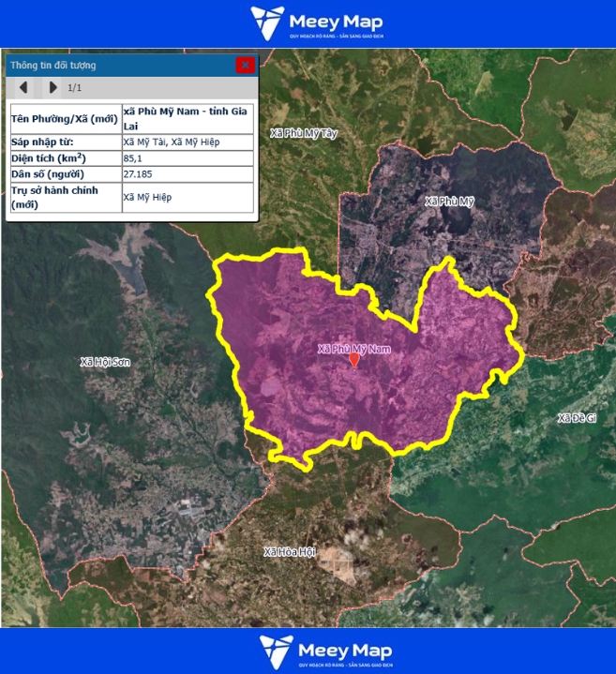This screenshot has width=616, height=674.
Task: Select the Xã Phù Mỹ Tây map label
Action: (x=303, y=133)
